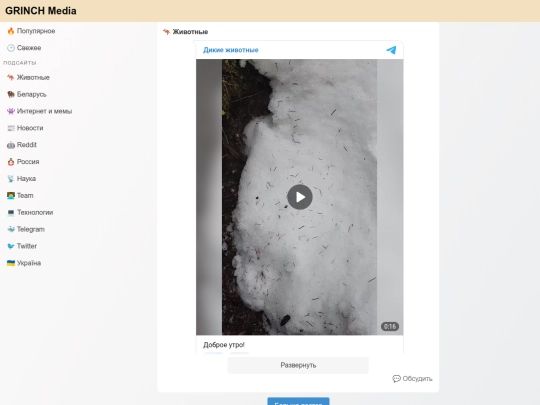This screenshot has width=540, height=405.
Task: Click the Ukraine flag icon beside Україна
Action: coord(11,263)
